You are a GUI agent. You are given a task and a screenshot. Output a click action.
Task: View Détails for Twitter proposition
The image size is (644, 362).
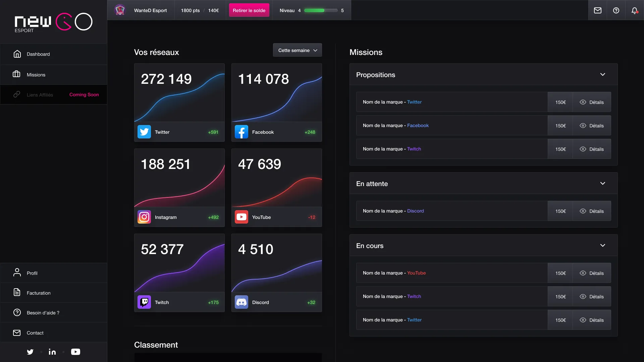click(x=592, y=102)
